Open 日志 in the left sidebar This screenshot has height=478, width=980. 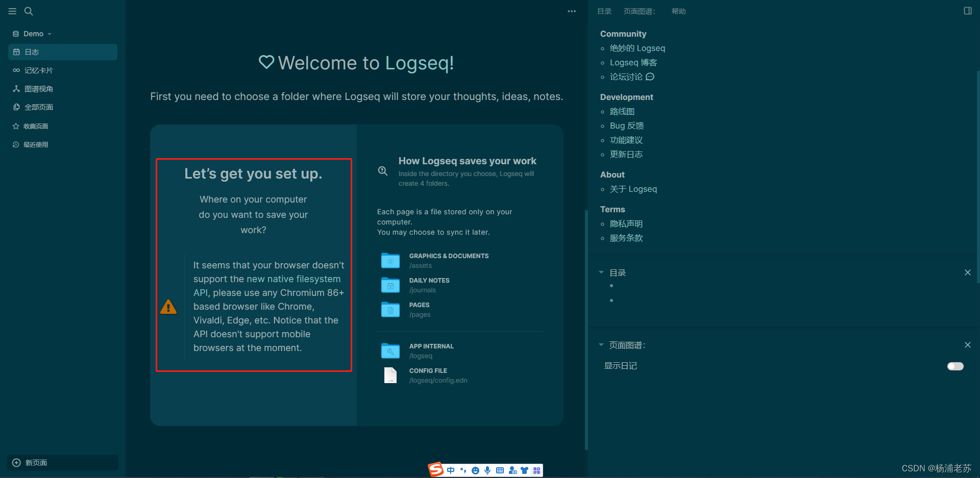(63, 52)
